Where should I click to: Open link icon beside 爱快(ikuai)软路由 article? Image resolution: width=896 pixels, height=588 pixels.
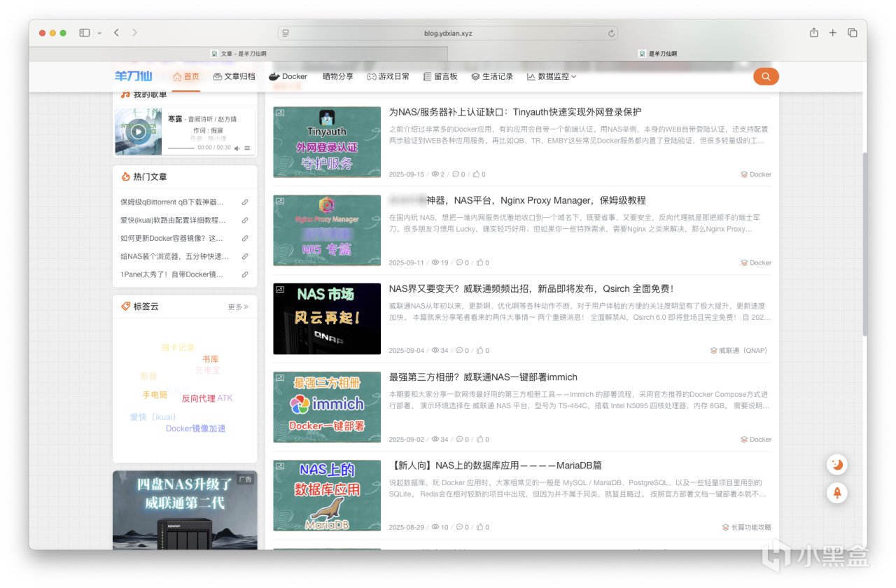tap(245, 220)
